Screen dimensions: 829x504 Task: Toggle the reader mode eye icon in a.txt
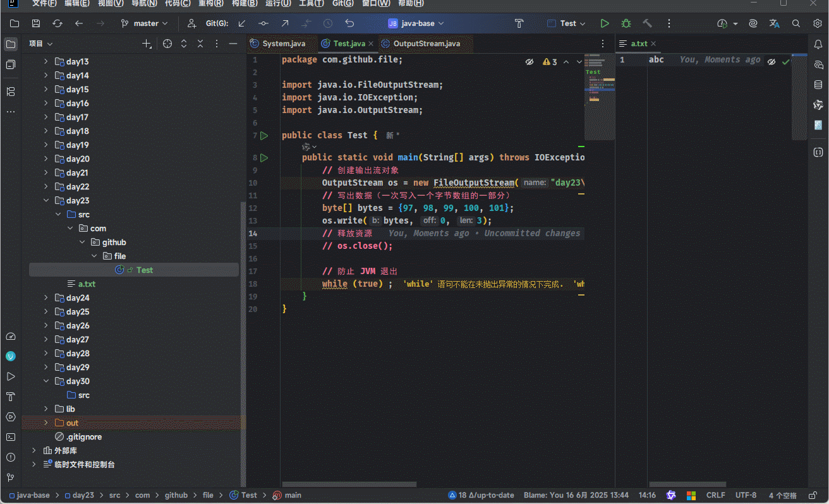tap(772, 61)
